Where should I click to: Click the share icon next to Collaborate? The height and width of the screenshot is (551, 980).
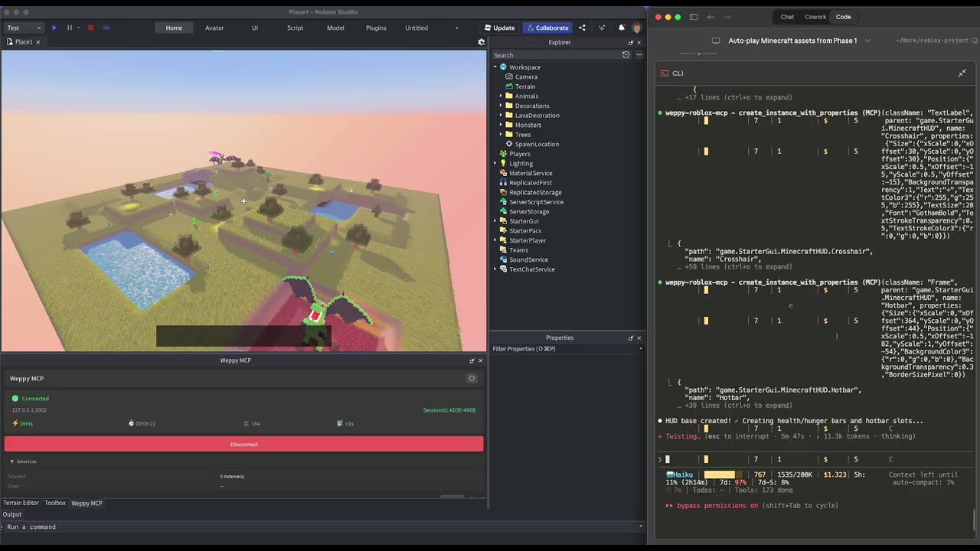[x=582, y=28]
